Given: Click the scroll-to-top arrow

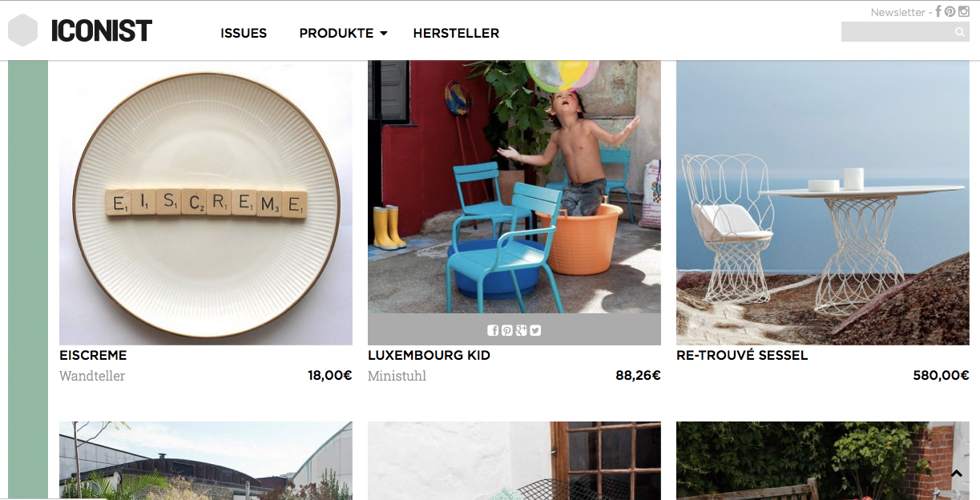Looking at the screenshot, I should [956, 474].
